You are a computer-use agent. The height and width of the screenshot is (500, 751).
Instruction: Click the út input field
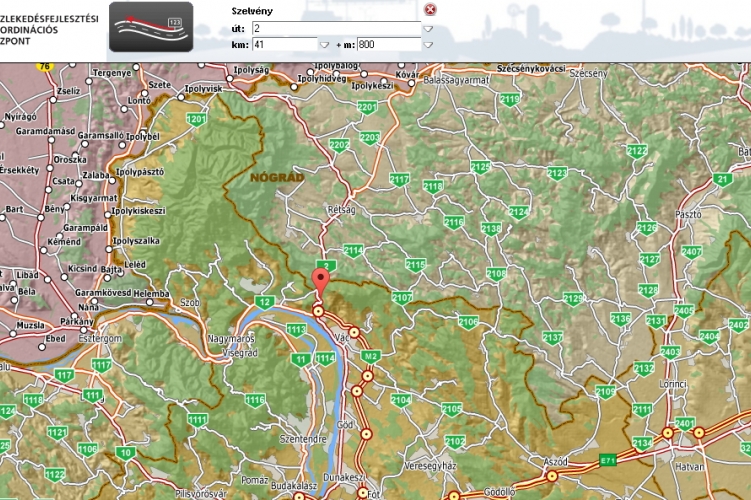[336, 29]
